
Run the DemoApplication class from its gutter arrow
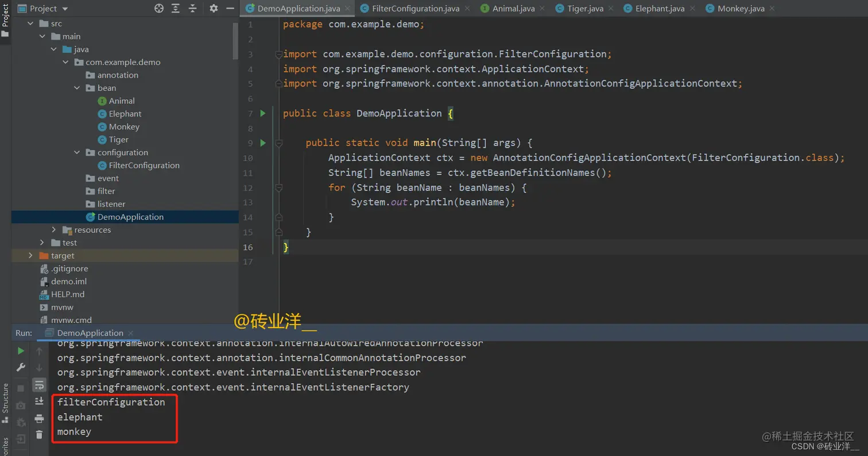click(263, 113)
